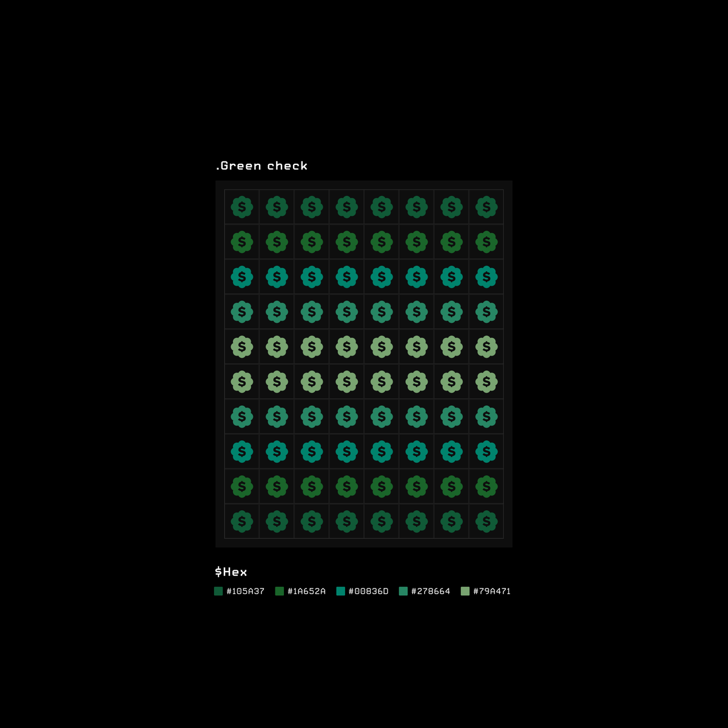Select last dollar badge in second row
Screen dimensions: 728x728
point(487,242)
